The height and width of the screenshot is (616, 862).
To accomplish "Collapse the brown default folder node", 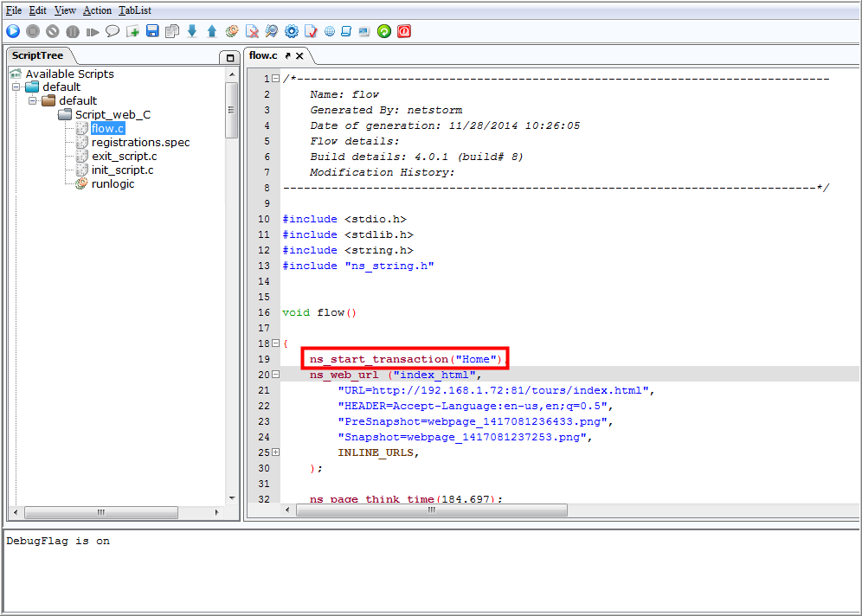I will 32,100.
